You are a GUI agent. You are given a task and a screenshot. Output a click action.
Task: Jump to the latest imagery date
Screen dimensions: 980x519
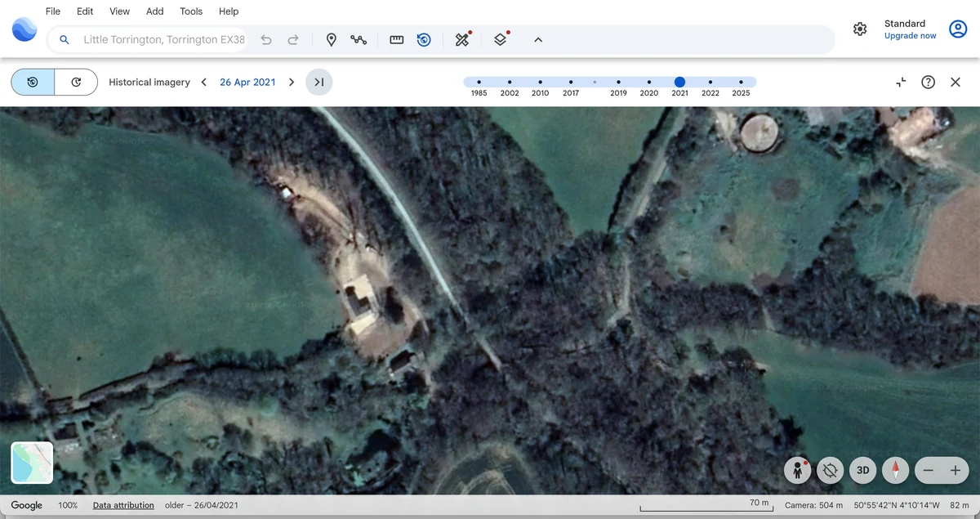coord(319,82)
